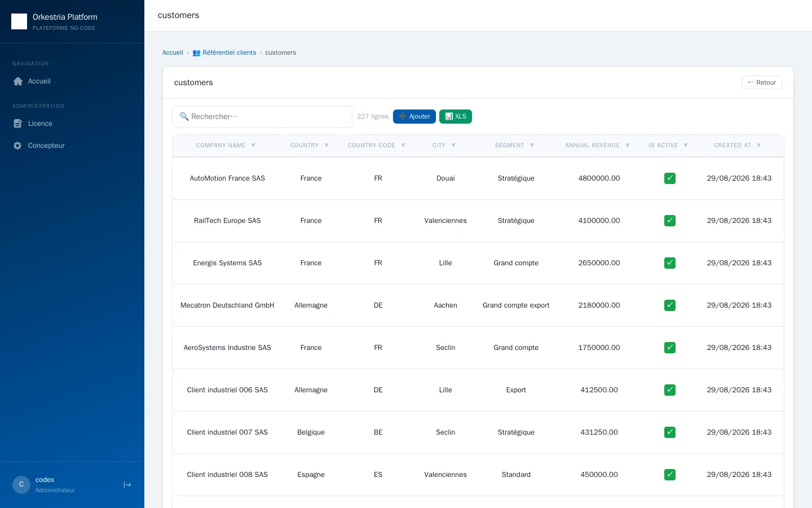812x508 pixels.
Task: Toggle Is Active for Client industriel 008 SAS
Action: coord(670,475)
